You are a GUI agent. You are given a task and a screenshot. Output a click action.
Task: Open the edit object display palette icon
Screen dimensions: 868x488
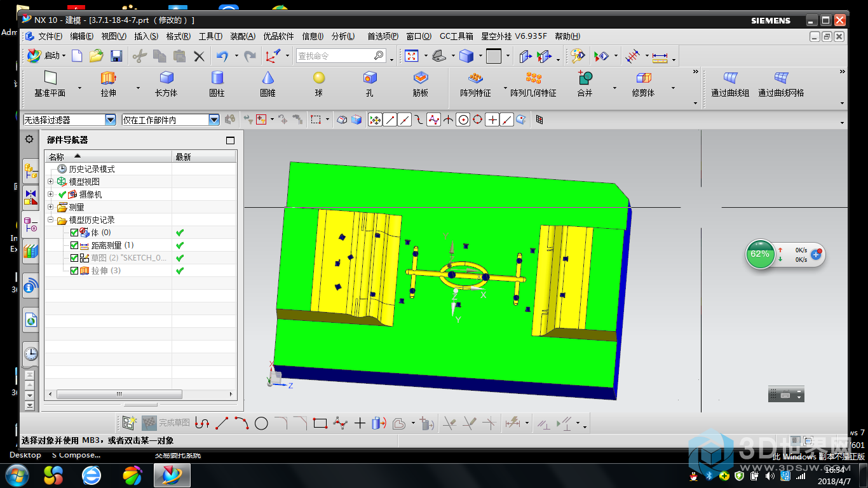[x=577, y=56]
